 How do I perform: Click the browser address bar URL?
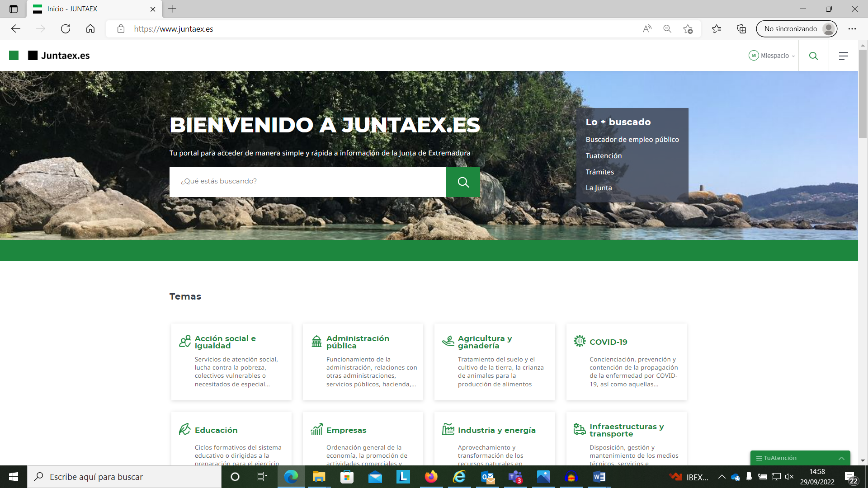pyautogui.click(x=174, y=29)
